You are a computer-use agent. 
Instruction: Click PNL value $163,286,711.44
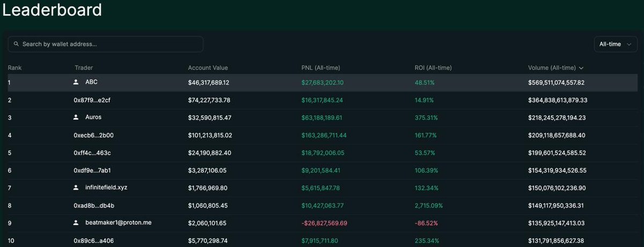(x=324, y=135)
